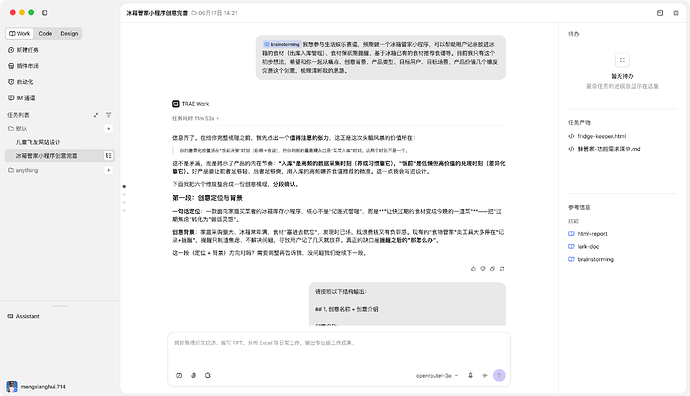Collapse the 默认 folder

(18, 128)
